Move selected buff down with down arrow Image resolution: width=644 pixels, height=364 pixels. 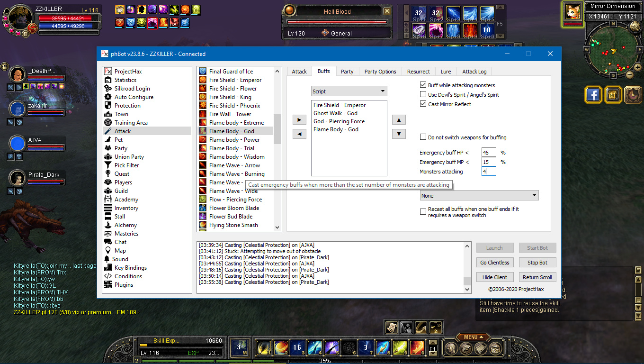pyautogui.click(x=399, y=134)
